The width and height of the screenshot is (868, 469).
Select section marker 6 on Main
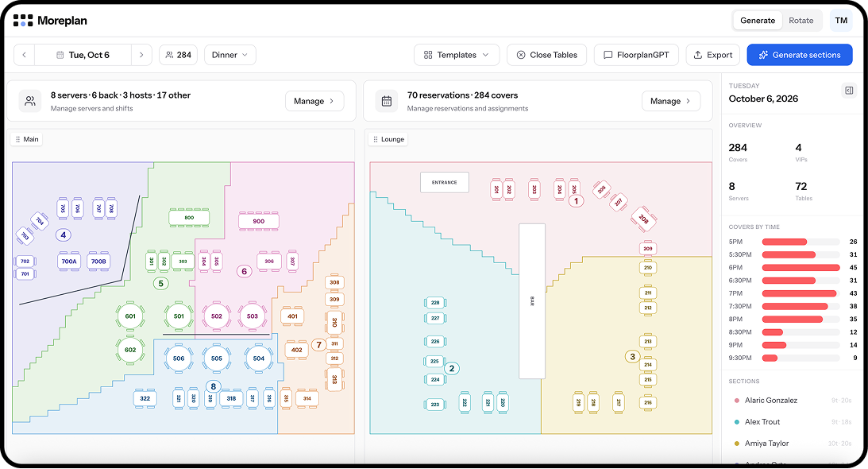coord(244,271)
